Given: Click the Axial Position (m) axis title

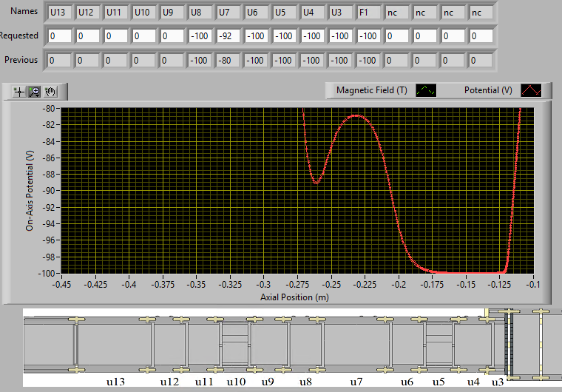Looking at the screenshot, I should tap(294, 297).
